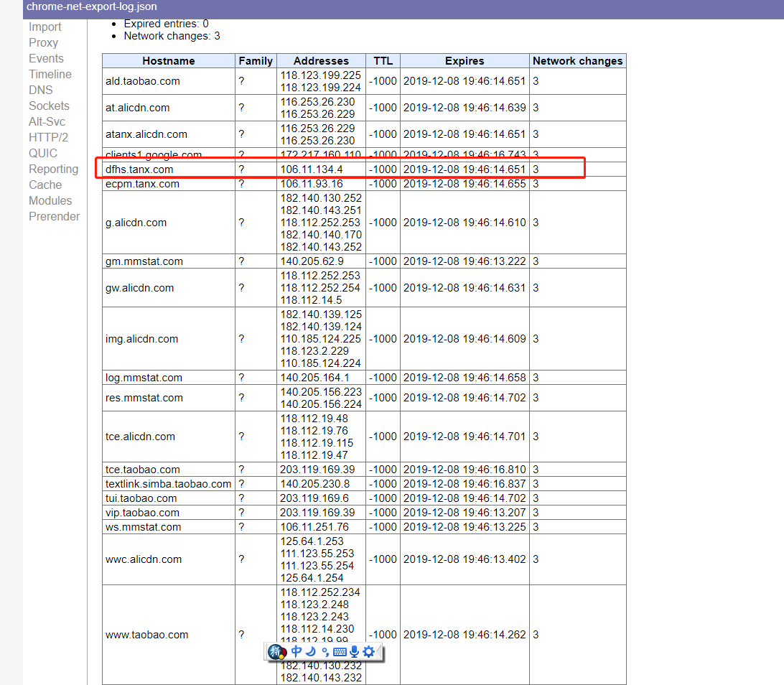Open the Prerender section in sidebar

(54, 217)
